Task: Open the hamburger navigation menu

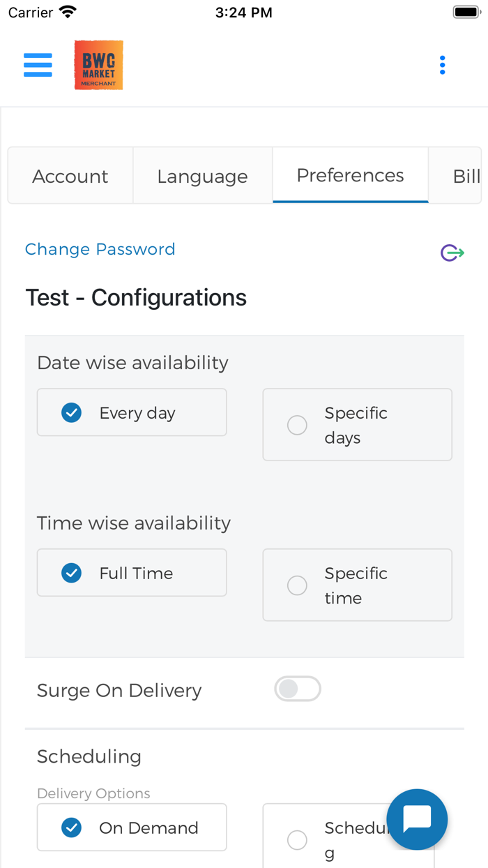Action: pos(38,65)
